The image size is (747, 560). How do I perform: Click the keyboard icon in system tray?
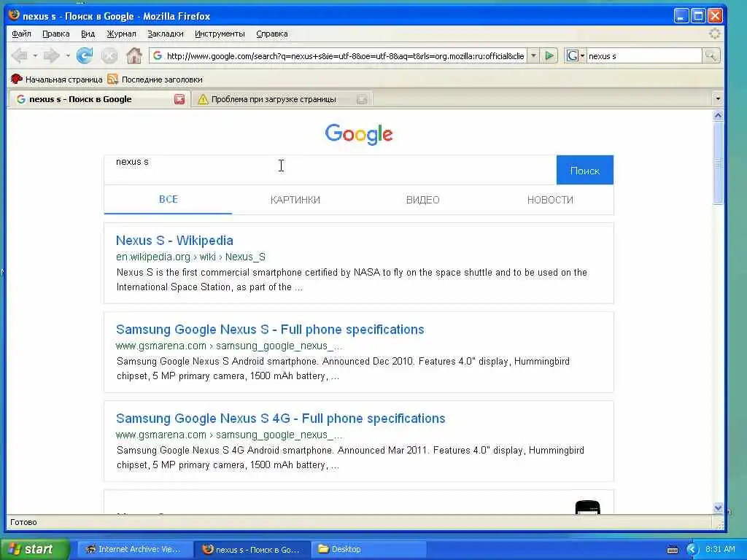(x=673, y=550)
